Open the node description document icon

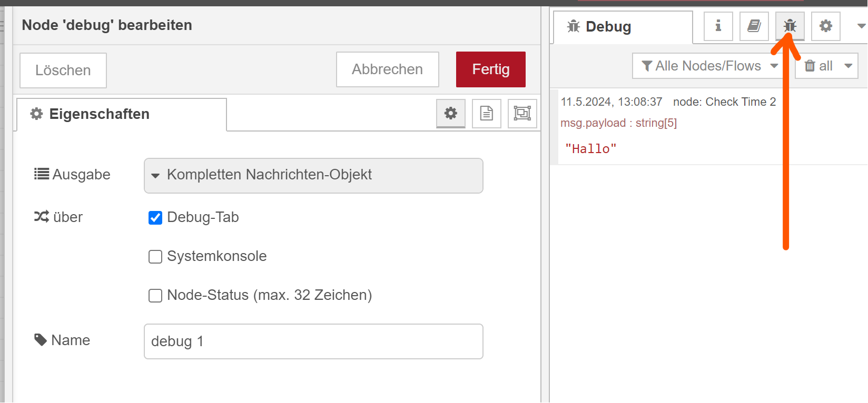(487, 113)
